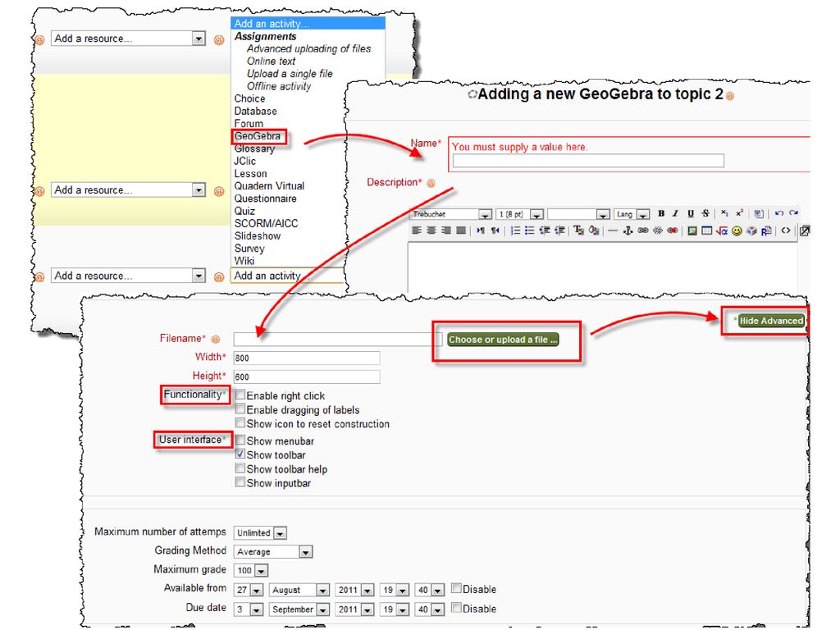Select Online text assignment type
This screenshot has height=630, width=840.
point(271,61)
